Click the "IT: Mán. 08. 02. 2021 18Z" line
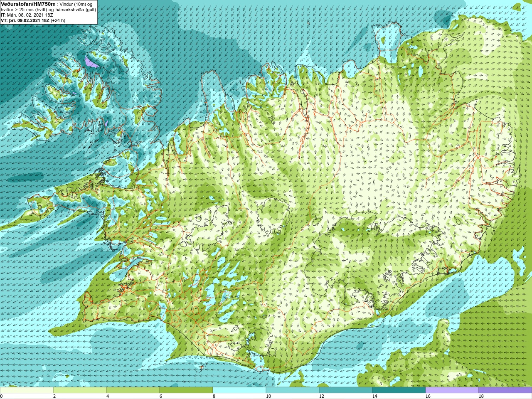This screenshot has height=399, width=532. click(27, 15)
